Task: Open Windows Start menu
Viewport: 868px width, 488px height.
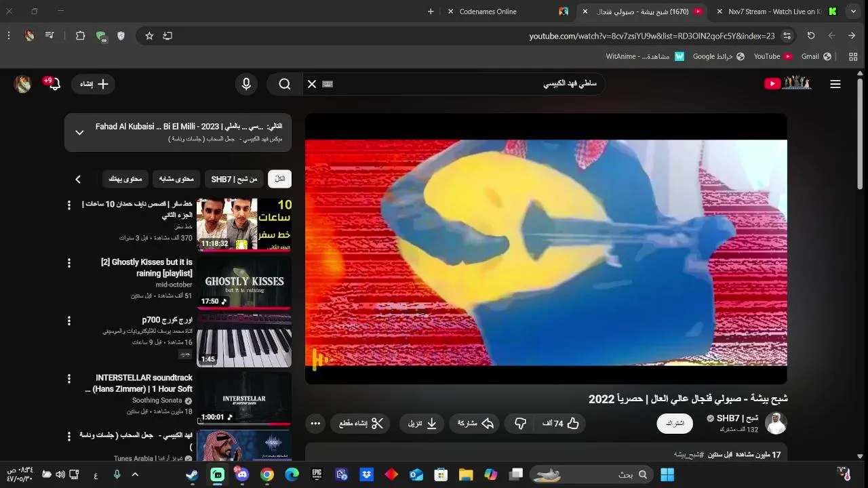Action: click(667, 474)
